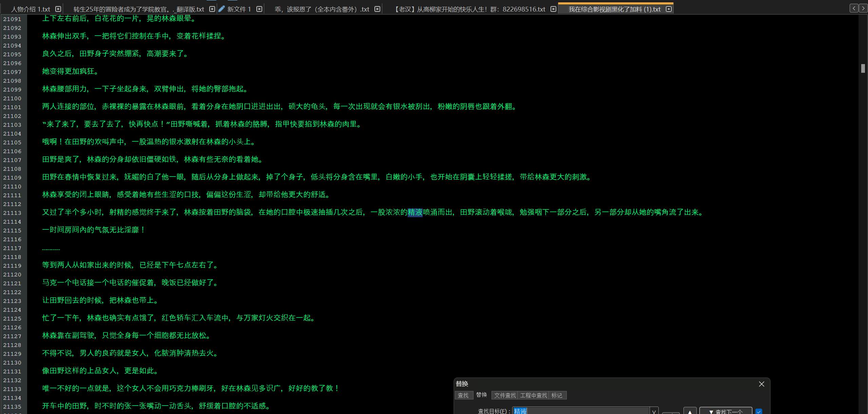Click the left tab-scroll chevron
The width and height of the screenshot is (868, 414).
[x=854, y=8]
